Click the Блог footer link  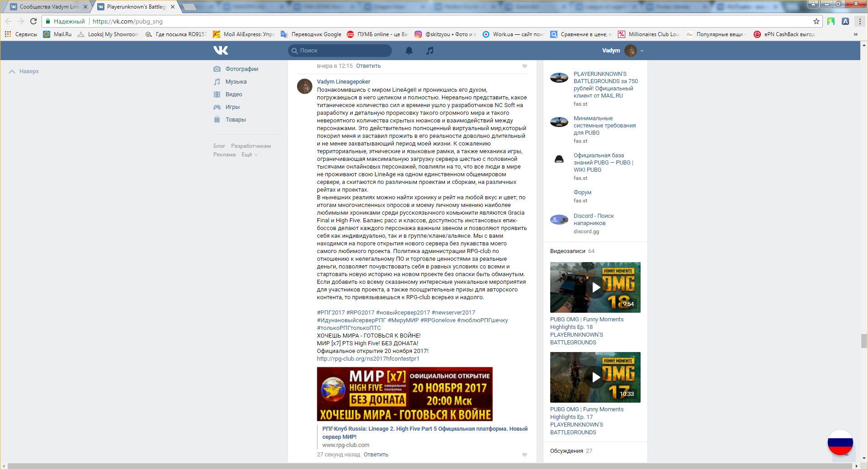point(219,146)
